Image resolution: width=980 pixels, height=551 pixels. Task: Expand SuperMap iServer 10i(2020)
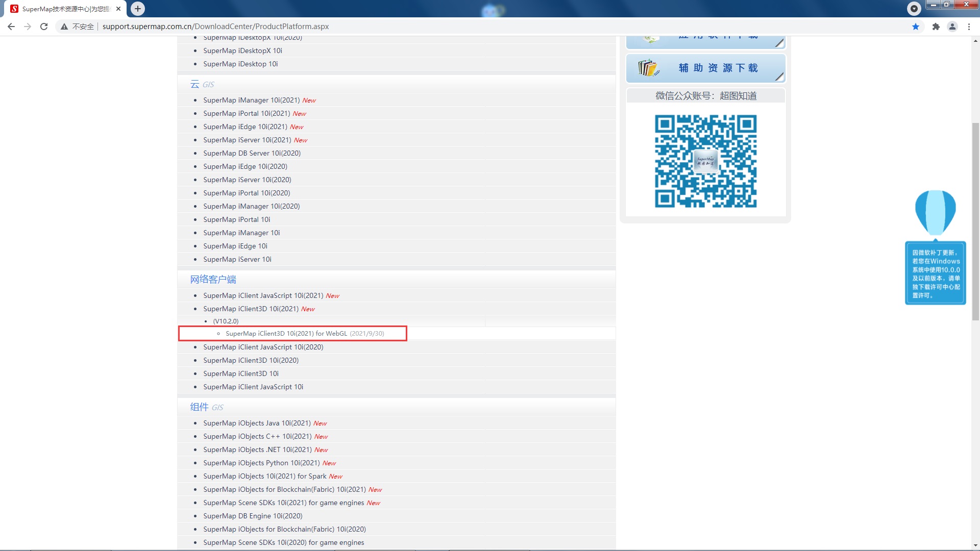tap(247, 180)
